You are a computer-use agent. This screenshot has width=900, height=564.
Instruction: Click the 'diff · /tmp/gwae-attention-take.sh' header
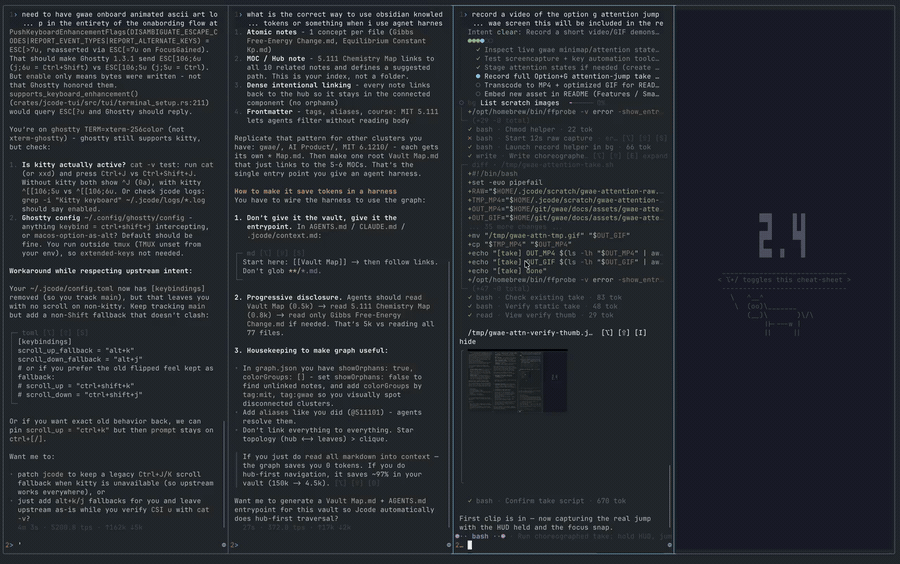pyautogui.click(x=542, y=165)
